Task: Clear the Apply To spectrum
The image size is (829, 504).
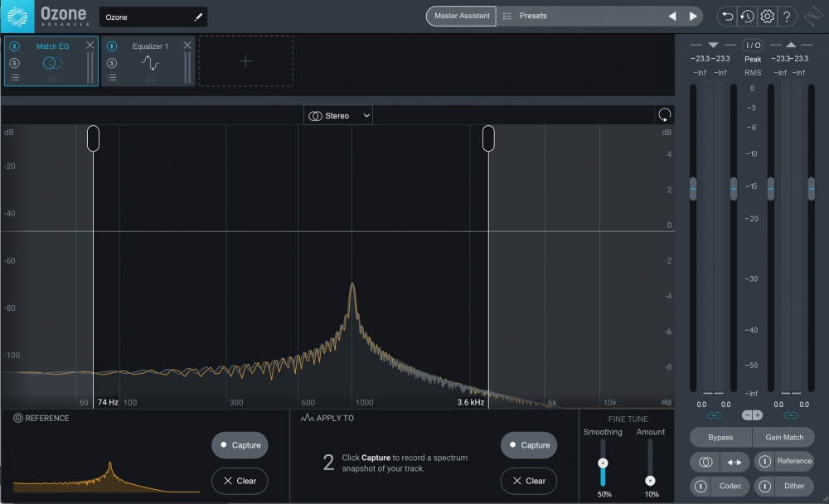Action: (529, 481)
